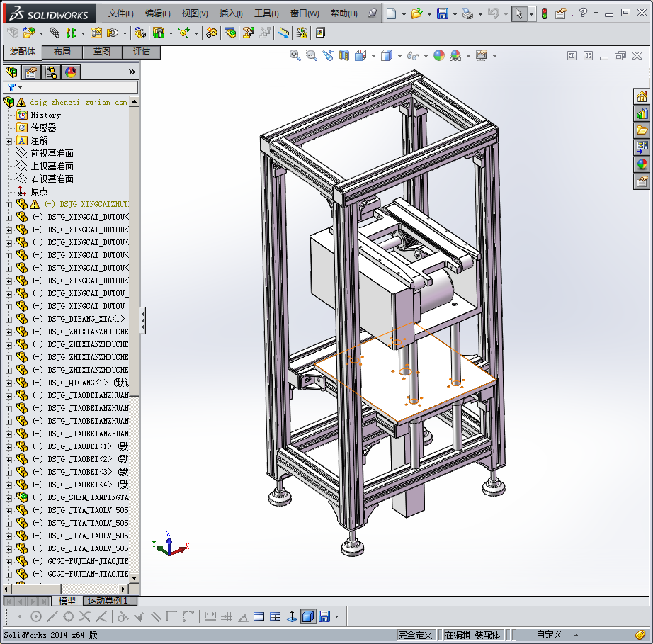Switch to the 布局 ribbon tab
Image resolution: width=653 pixels, height=644 pixels.
62,52
